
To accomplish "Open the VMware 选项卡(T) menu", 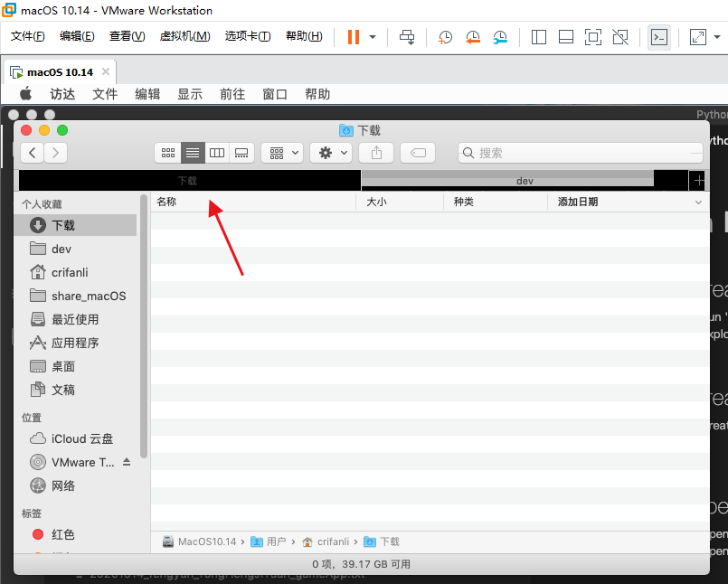I will [248, 36].
